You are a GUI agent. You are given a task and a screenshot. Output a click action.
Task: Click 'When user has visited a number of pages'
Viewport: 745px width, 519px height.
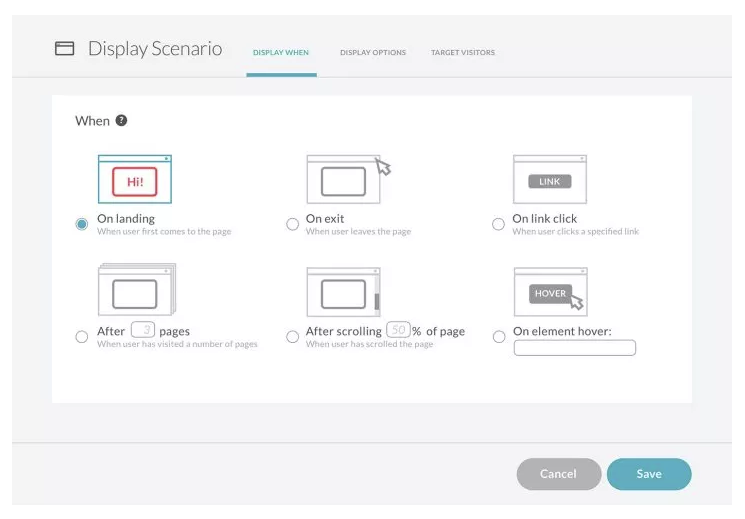coord(177,344)
